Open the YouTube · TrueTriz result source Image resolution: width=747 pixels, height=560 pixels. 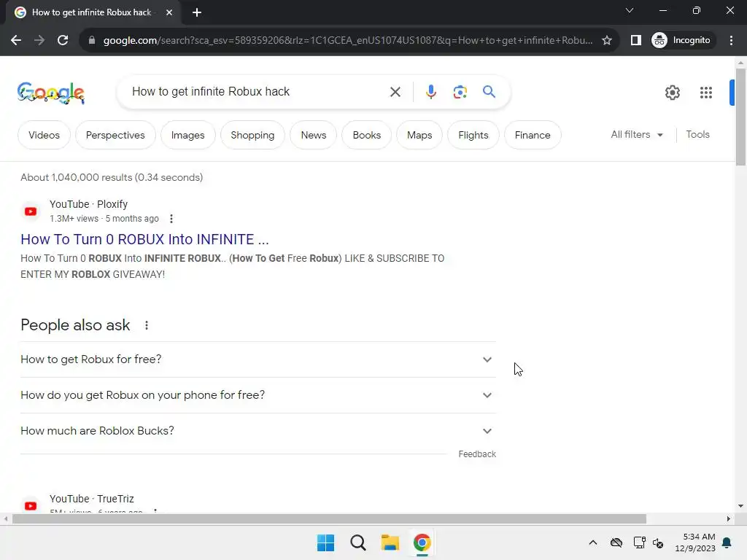[x=91, y=499]
